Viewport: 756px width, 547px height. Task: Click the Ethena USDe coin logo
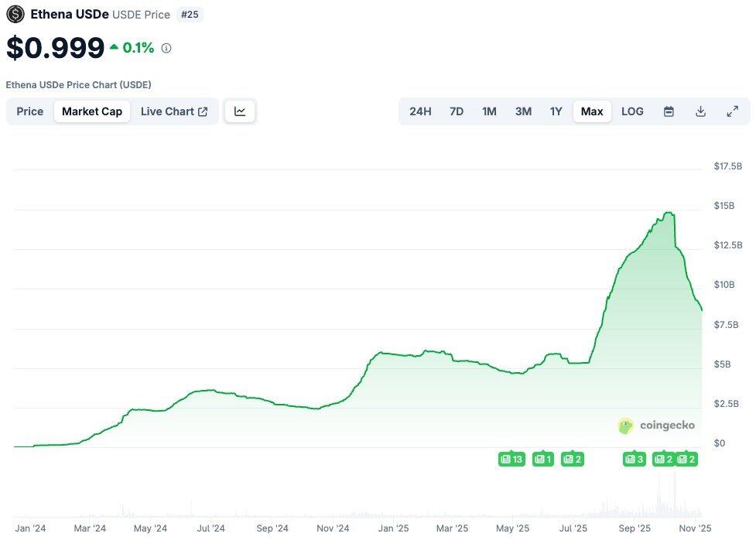(15, 14)
